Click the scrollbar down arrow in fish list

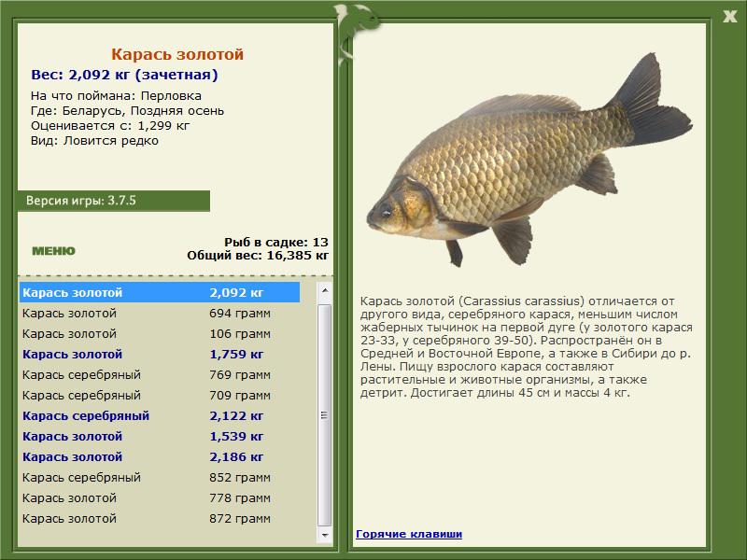tap(325, 535)
